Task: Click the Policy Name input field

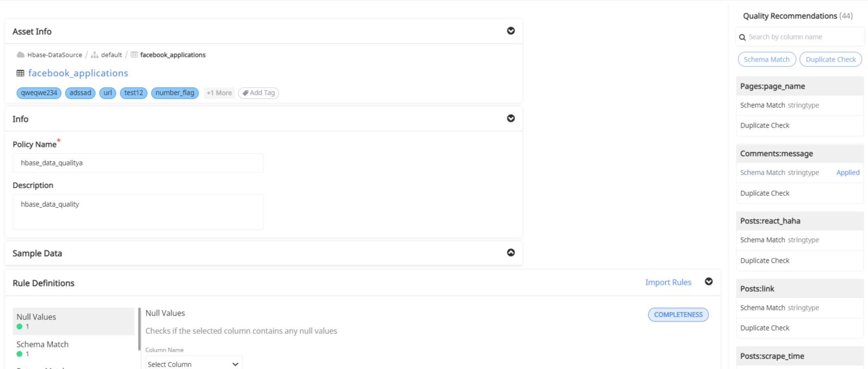Action: (x=138, y=163)
